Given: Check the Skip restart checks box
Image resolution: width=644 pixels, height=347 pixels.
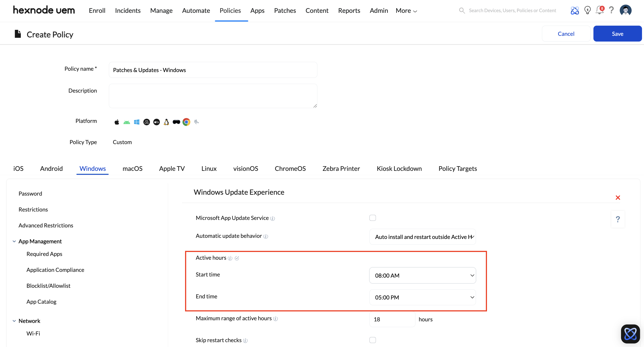Looking at the screenshot, I should (x=373, y=340).
